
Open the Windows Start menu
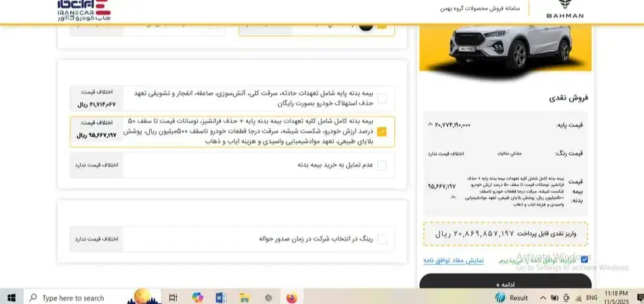(x=11, y=297)
